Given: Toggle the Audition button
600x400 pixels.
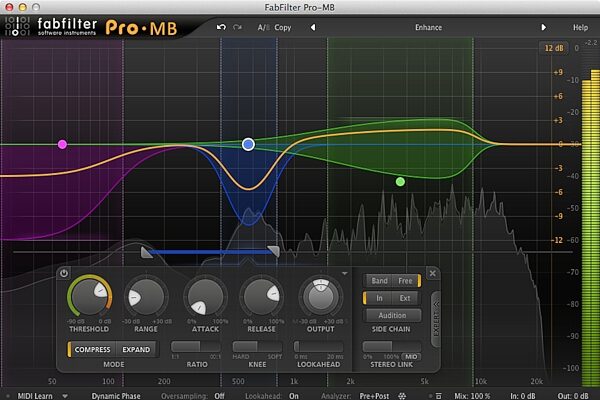Looking at the screenshot, I should (392, 315).
